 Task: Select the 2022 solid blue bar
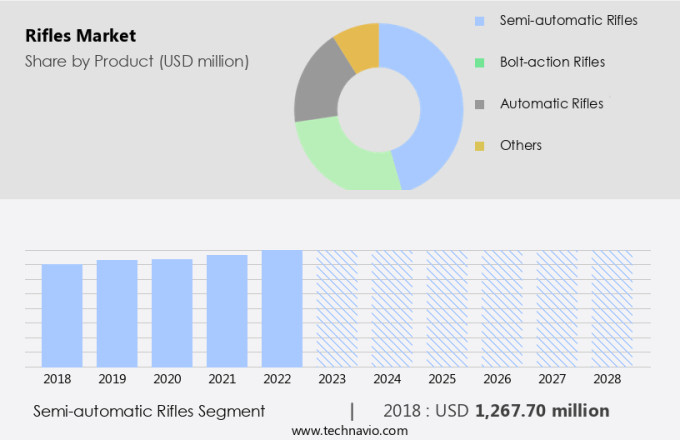282,308
